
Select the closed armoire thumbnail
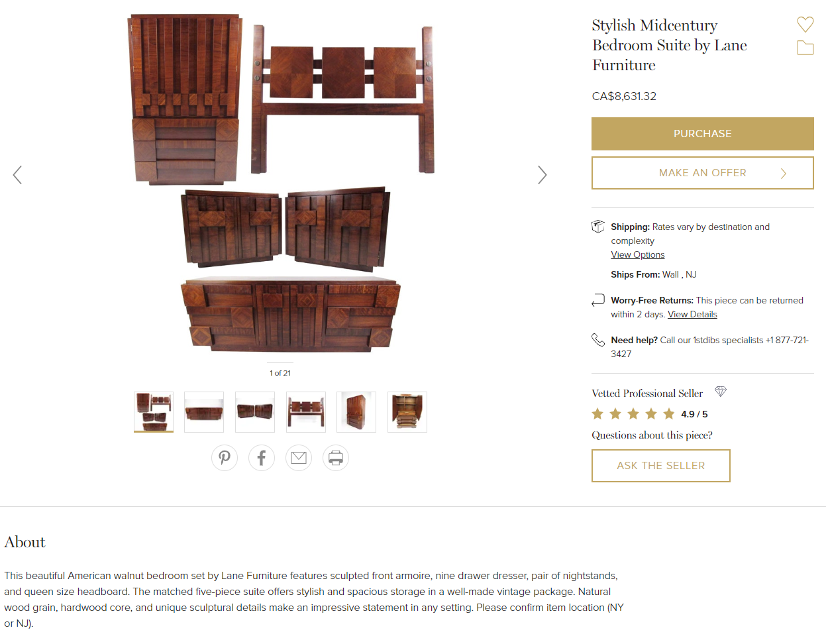tap(356, 412)
